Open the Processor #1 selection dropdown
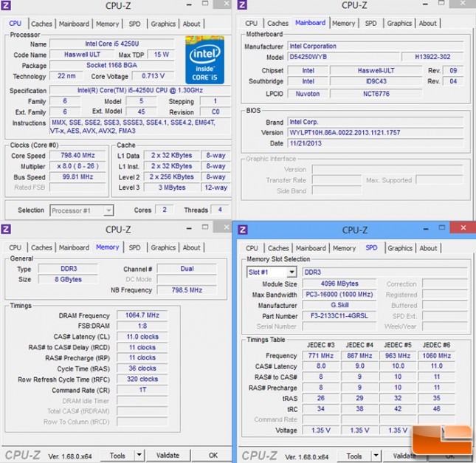The image size is (476, 463). point(108,210)
